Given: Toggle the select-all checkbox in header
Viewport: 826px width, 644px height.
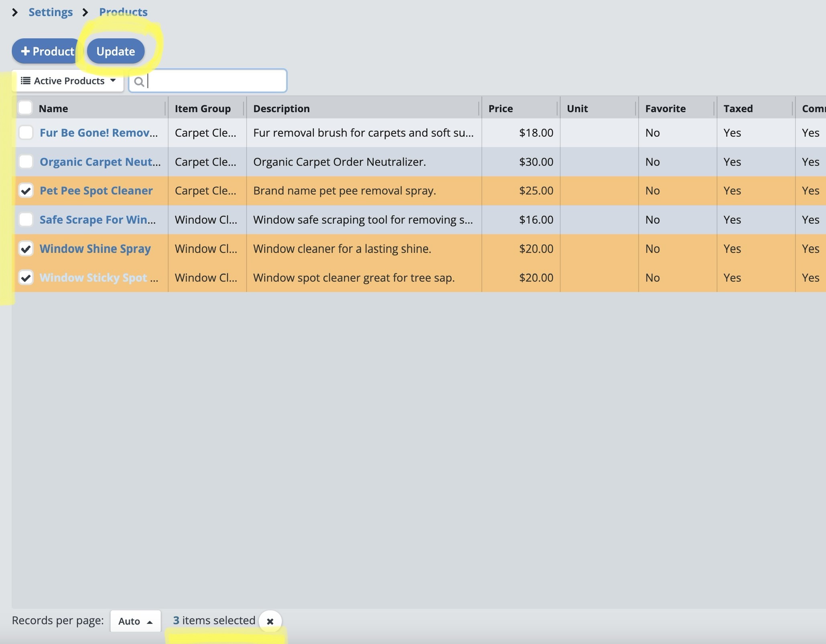Looking at the screenshot, I should pos(25,108).
